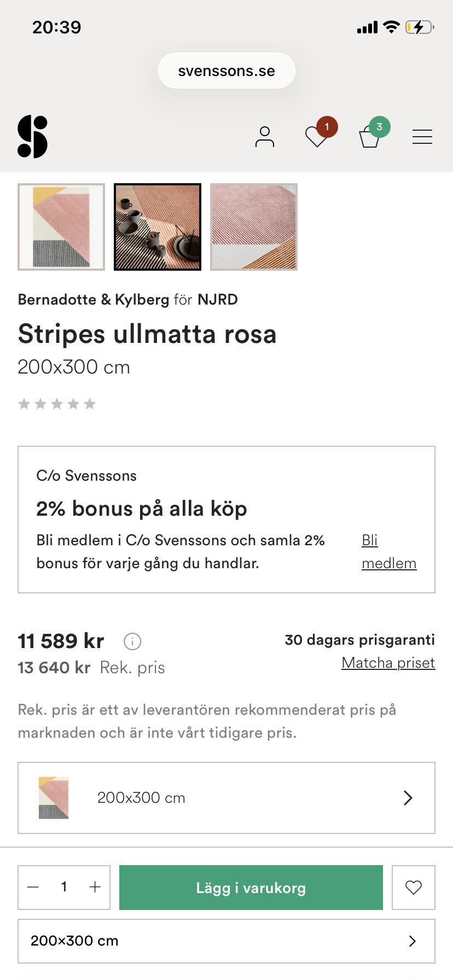Open the user account icon
The width and height of the screenshot is (453, 980).
pyautogui.click(x=265, y=137)
